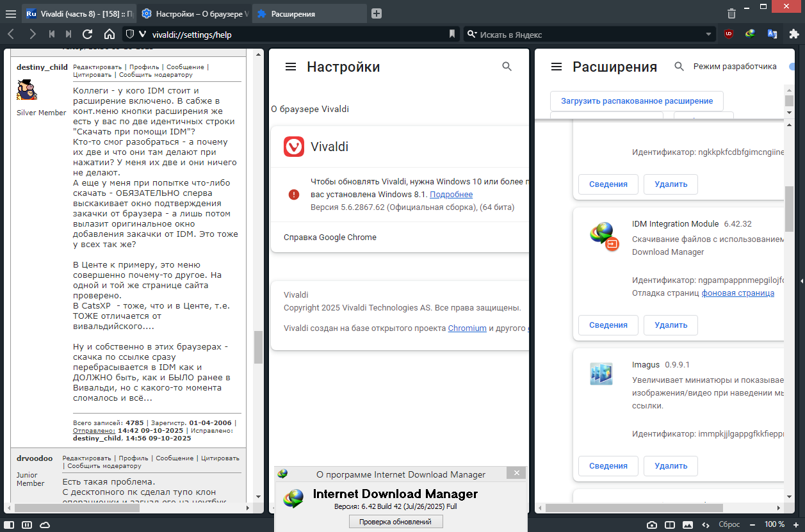Toggle developer mode switch
The height and width of the screenshot is (532, 805).
[x=794, y=67]
